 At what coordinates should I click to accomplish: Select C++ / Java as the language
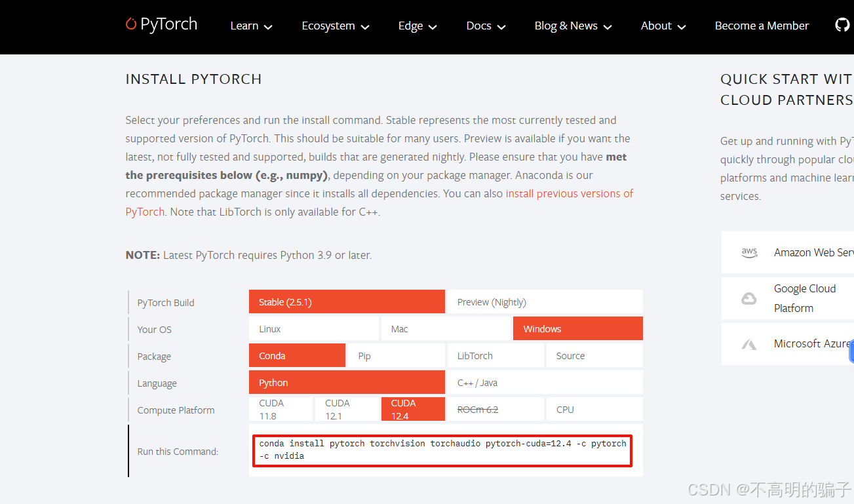545,382
